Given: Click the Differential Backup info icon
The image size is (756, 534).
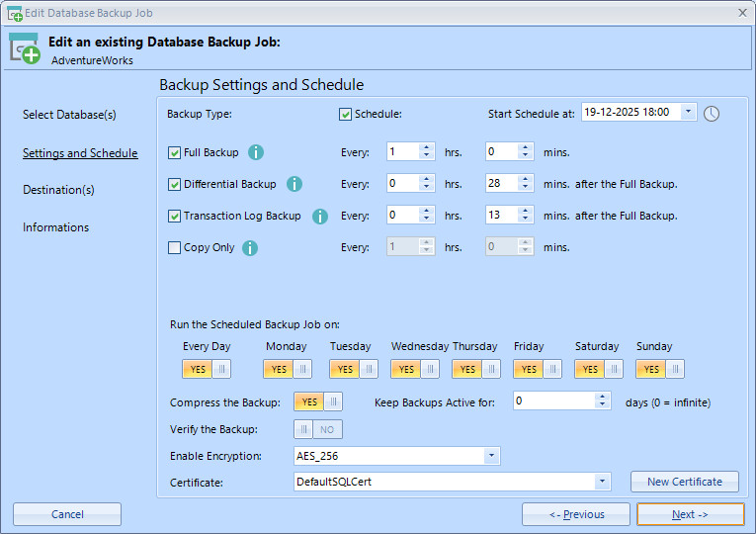Looking at the screenshot, I should [x=294, y=184].
